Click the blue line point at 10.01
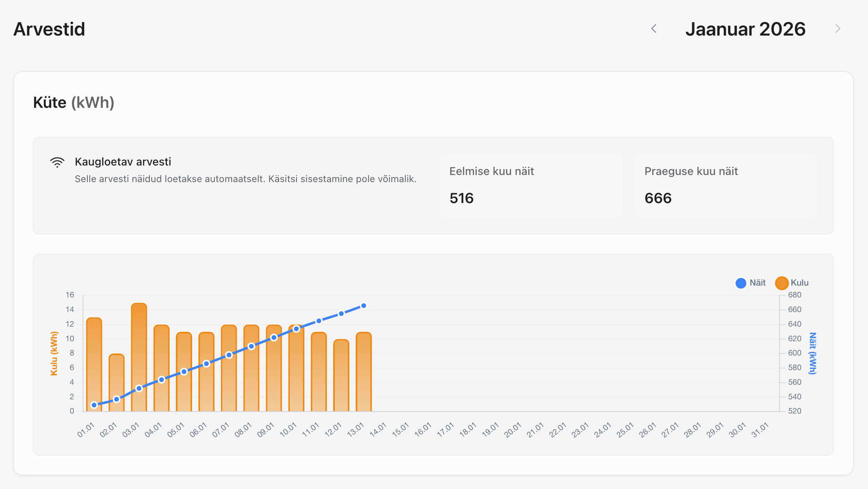This screenshot has width=868, height=489. (x=296, y=329)
